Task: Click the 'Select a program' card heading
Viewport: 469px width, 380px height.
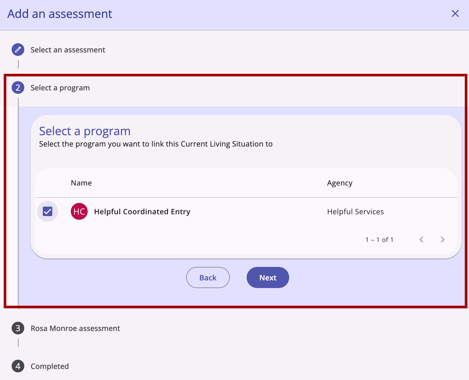Action: (85, 131)
